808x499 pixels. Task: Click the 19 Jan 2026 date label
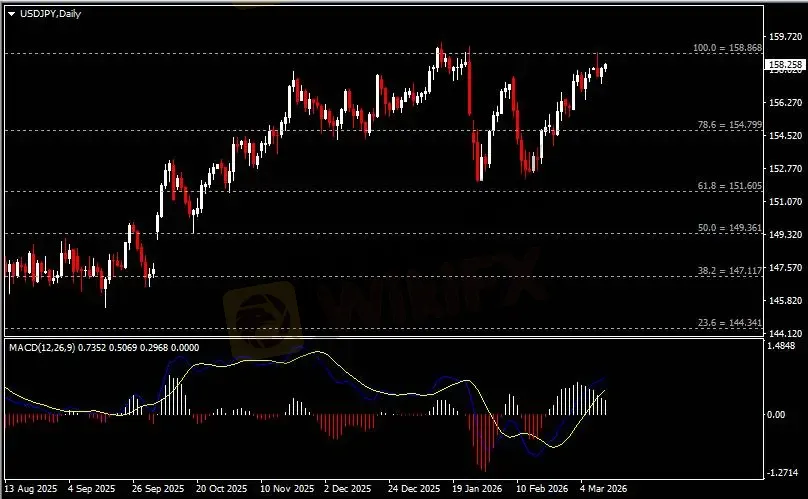click(x=477, y=490)
